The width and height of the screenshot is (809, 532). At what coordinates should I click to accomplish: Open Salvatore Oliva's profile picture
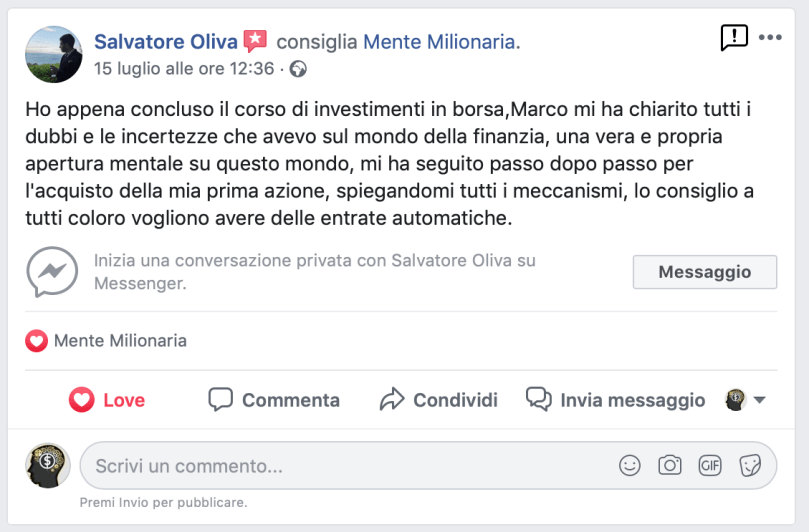pos(53,54)
